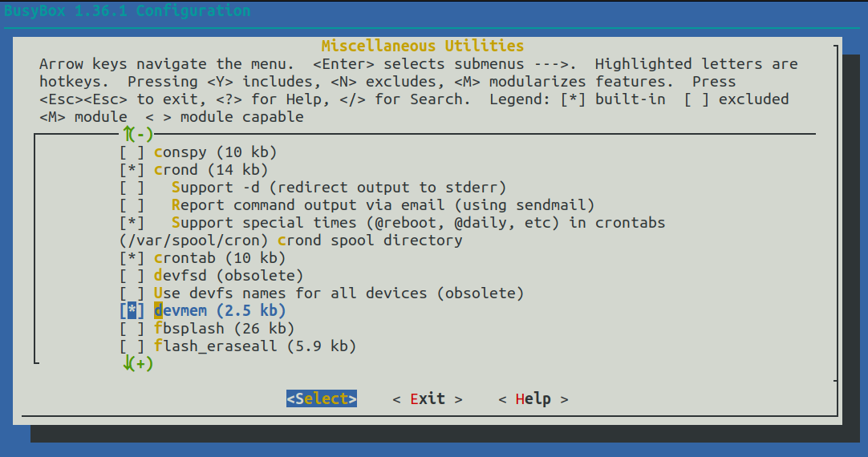Enable the fbsplash (26 kb) checkbox
Screen dimensions: 868x457
132,329
